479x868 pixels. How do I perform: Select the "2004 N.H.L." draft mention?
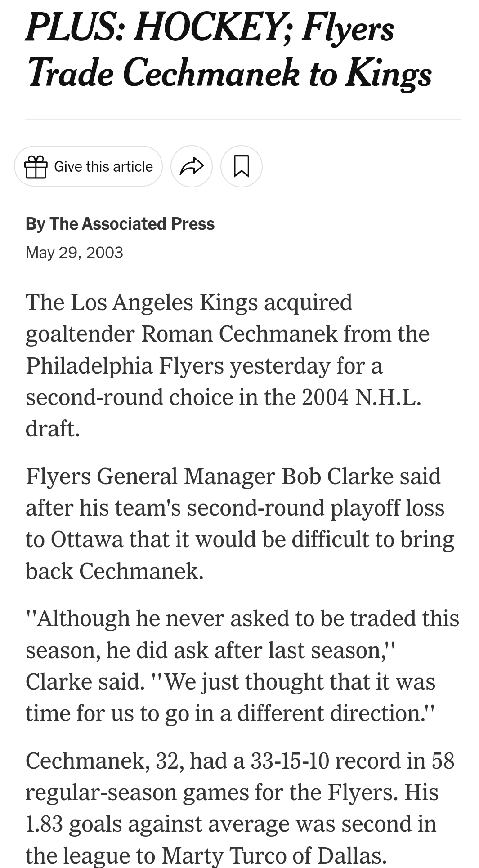tap(362, 397)
